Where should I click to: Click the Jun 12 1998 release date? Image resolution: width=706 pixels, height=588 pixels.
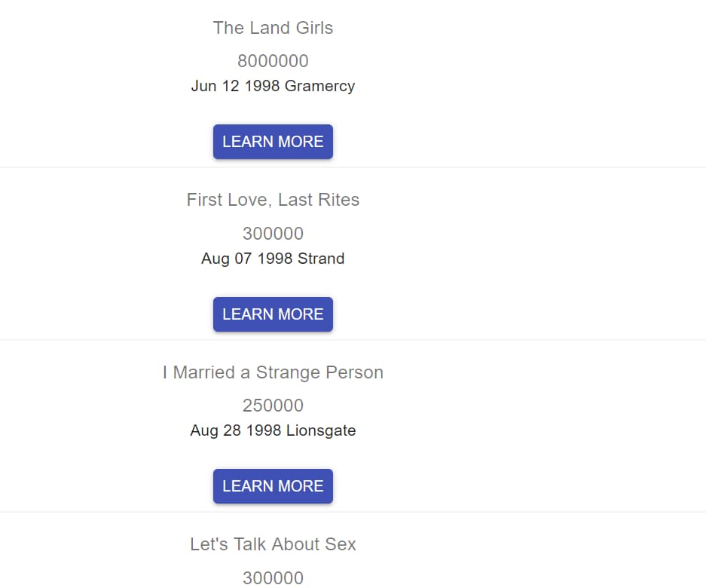click(235, 86)
